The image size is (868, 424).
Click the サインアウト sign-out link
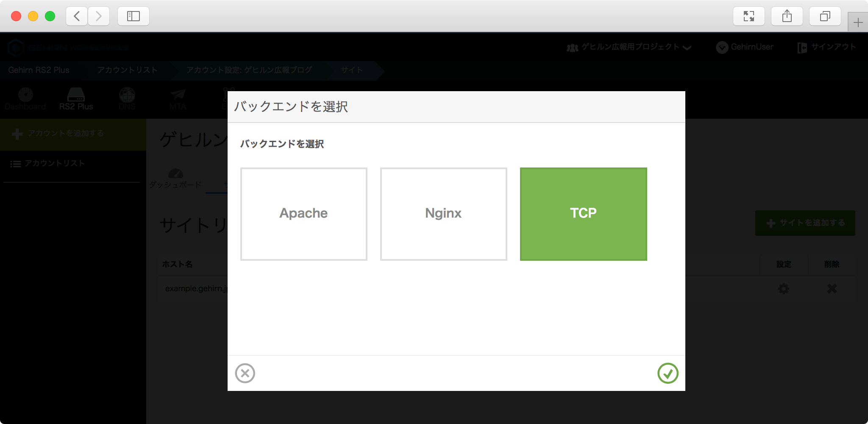pos(827,47)
